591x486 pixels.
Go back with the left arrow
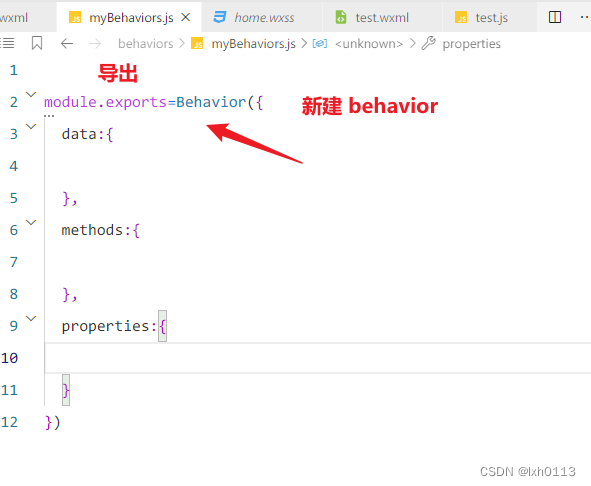point(67,44)
